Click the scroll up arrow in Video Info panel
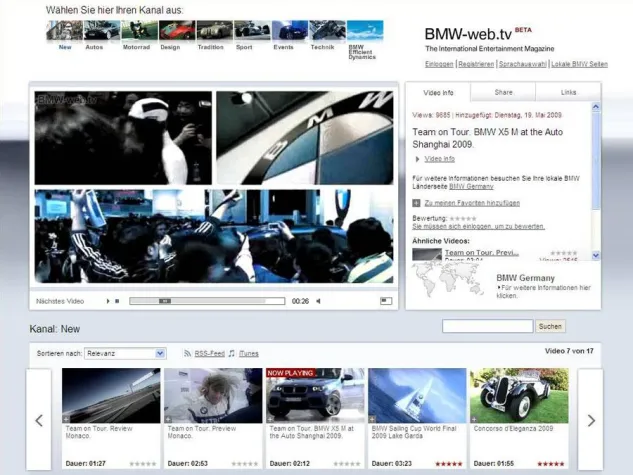Image resolution: width=633 pixels, height=475 pixels. [x=595, y=107]
